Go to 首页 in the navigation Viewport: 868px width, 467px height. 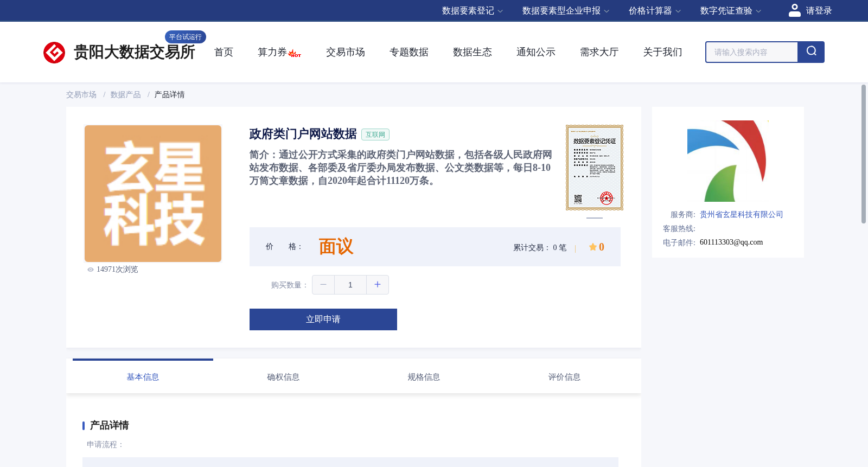[224, 52]
